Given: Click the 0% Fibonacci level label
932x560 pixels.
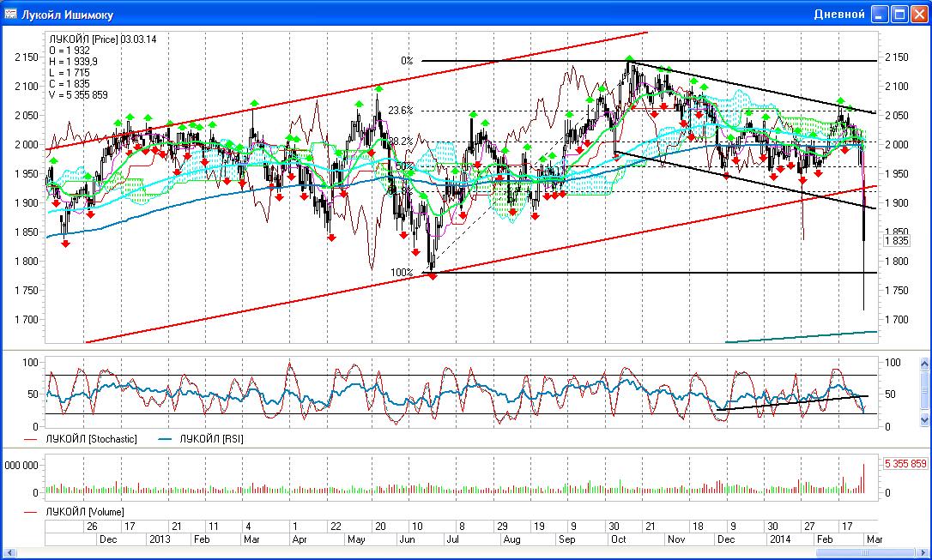Looking at the screenshot, I should (x=407, y=61).
